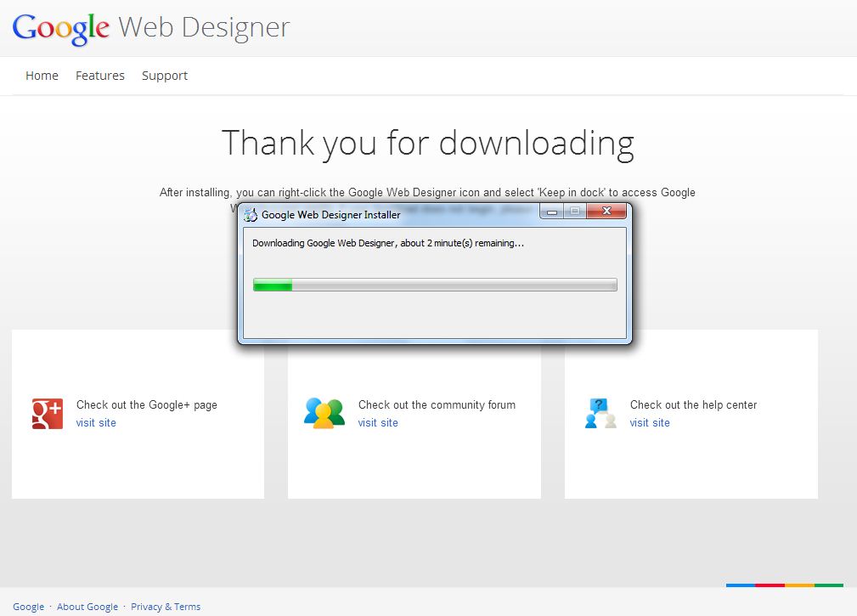The width and height of the screenshot is (857, 616).
Task: Open the Privacy & Terms footer link
Action: point(166,607)
